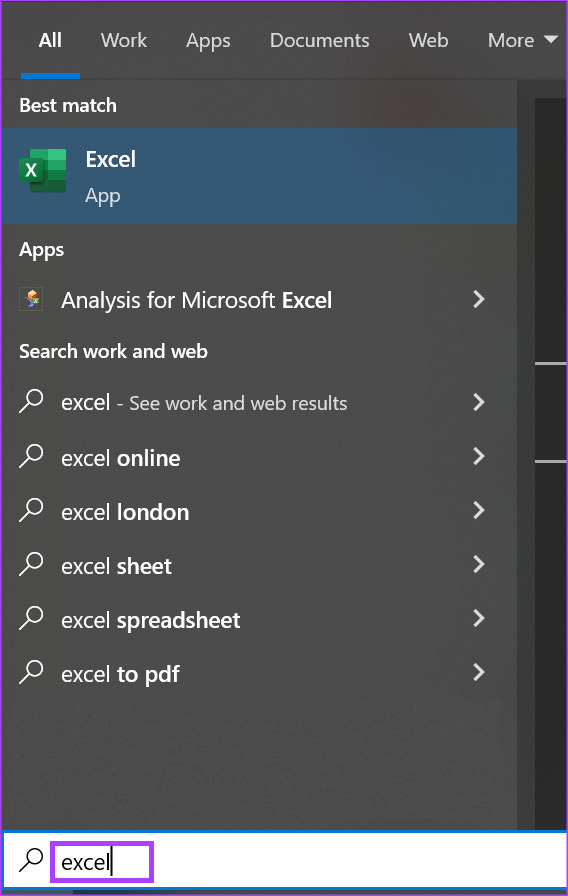The width and height of the screenshot is (568, 896).
Task: Expand the excel to pdf suggestion arrow
Action: click(x=479, y=673)
